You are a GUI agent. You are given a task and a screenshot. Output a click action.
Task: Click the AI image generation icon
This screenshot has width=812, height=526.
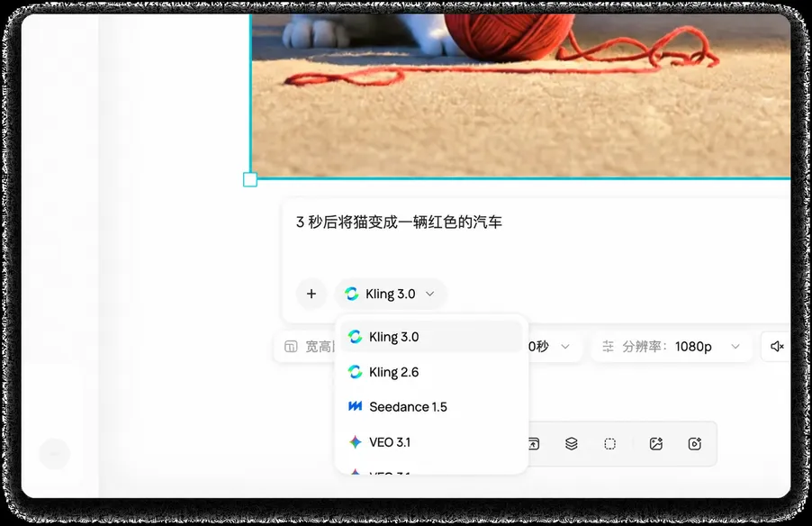click(x=656, y=444)
